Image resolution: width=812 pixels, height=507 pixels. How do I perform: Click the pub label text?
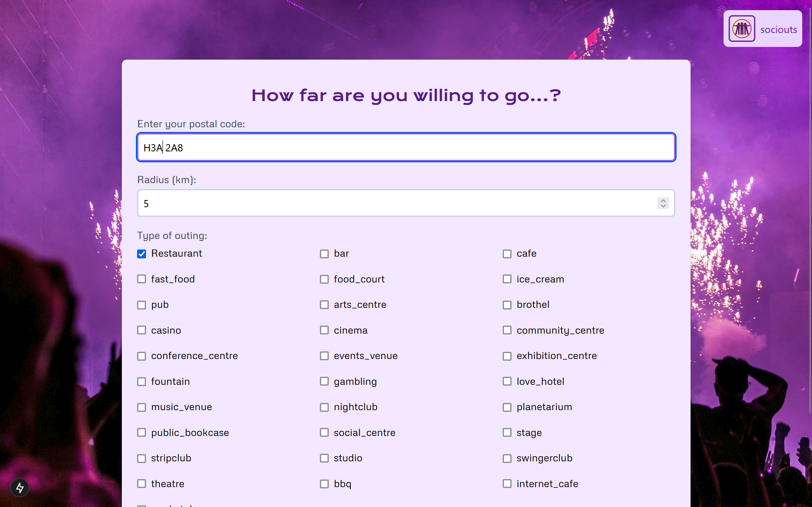(x=160, y=305)
